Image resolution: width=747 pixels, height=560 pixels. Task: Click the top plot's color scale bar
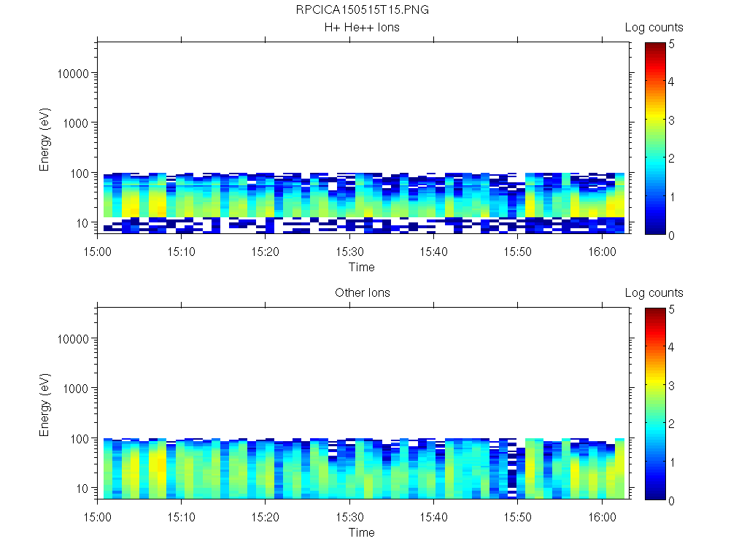coord(656,139)
